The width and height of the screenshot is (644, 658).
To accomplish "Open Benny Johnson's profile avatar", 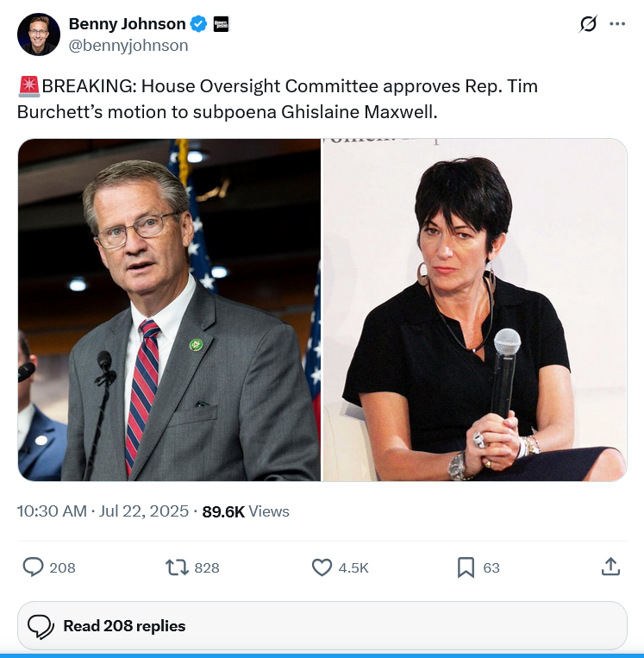I will pyautogui.click(x=39, y=34).
